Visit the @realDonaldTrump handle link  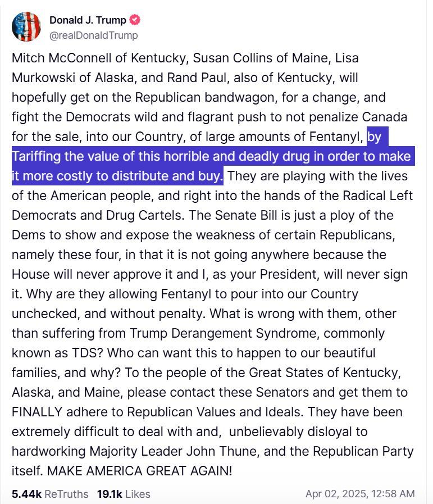pyautogui.click(x=93, y=35)
